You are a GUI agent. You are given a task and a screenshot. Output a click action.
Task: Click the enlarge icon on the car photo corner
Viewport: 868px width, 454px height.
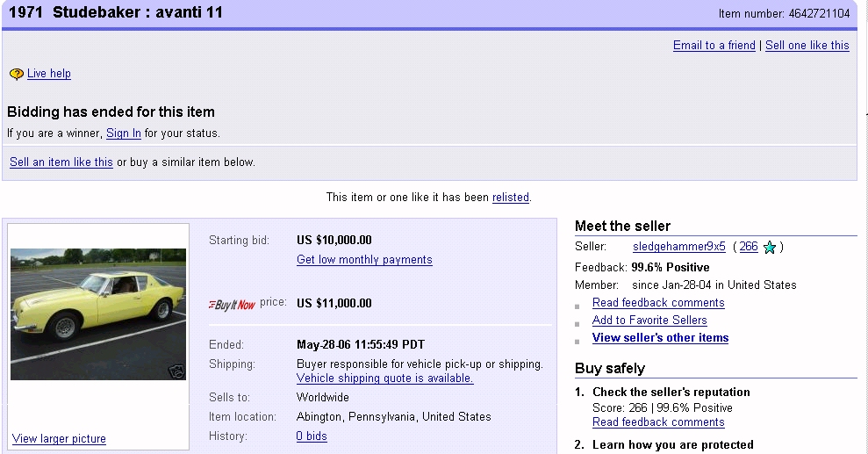click(176, 371)
